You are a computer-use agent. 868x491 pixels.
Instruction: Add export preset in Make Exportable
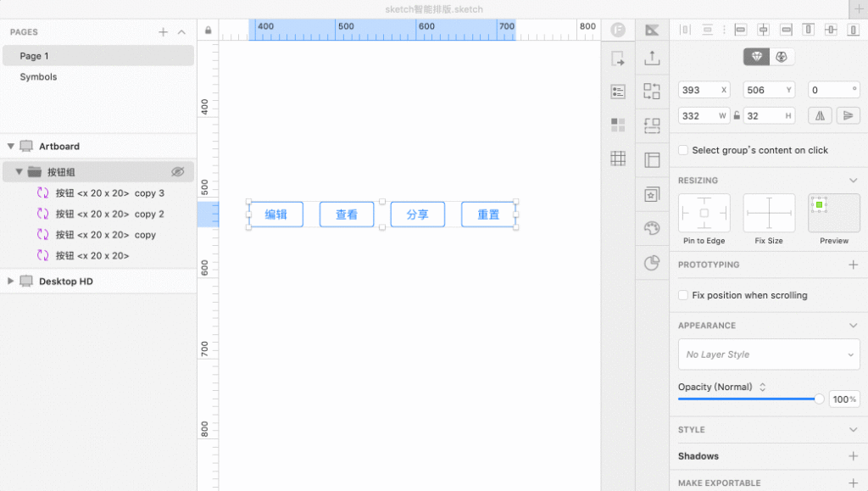point(853,483)
